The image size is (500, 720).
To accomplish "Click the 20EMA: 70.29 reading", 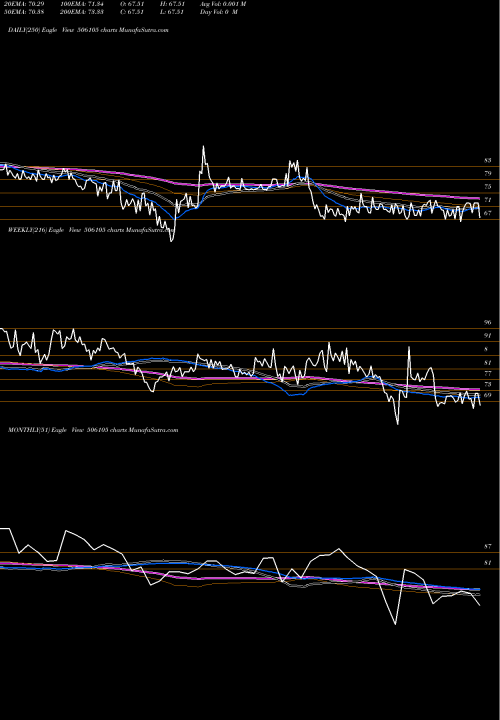I will [23, 4].
